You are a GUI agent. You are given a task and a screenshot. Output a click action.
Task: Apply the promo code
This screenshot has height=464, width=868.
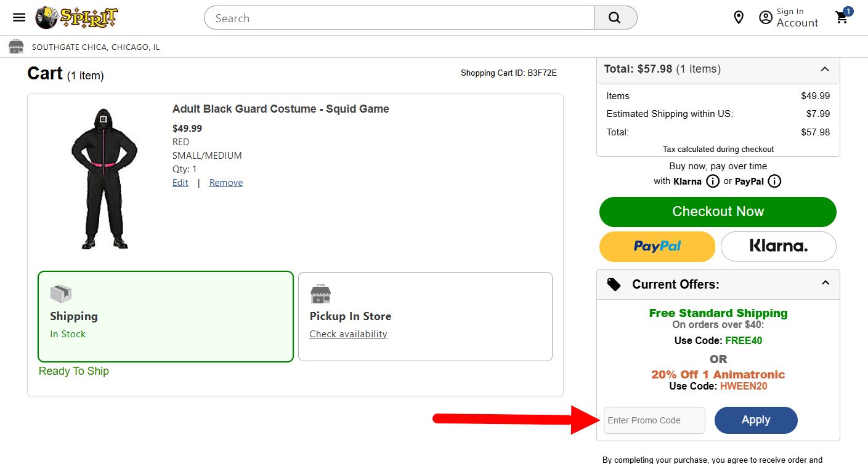(x=756, y=420)
